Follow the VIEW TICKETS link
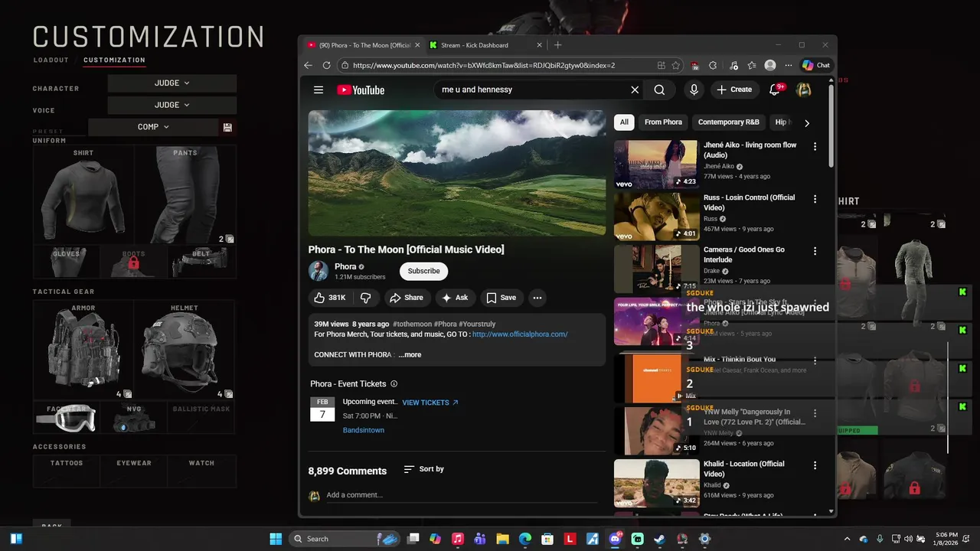The width and height of the screenshot is (980, 551). pos(430,403)
